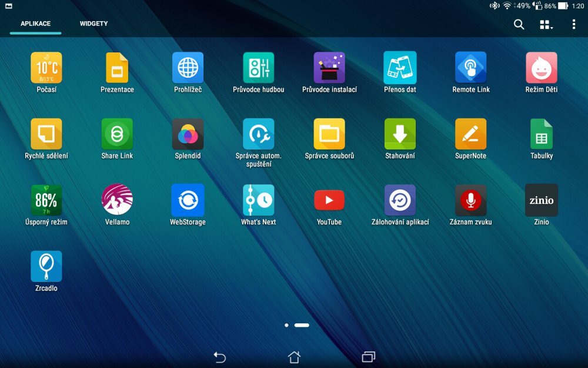Launch the SuperNote app

[470, 134]
